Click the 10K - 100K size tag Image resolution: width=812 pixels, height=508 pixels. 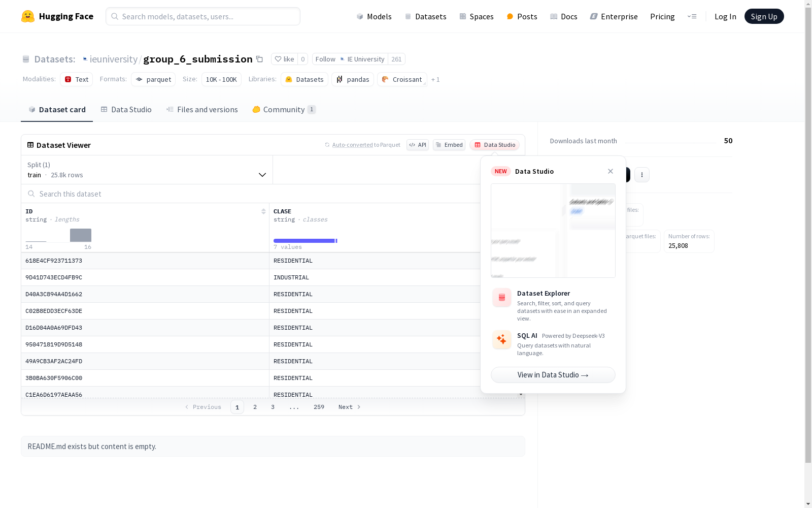tap(221, 79)
